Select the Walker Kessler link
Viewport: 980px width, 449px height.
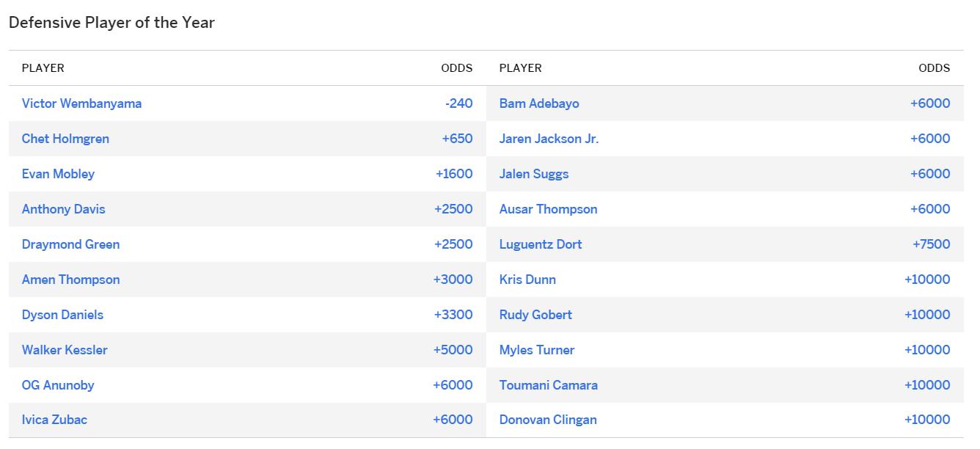pos(65,350)
